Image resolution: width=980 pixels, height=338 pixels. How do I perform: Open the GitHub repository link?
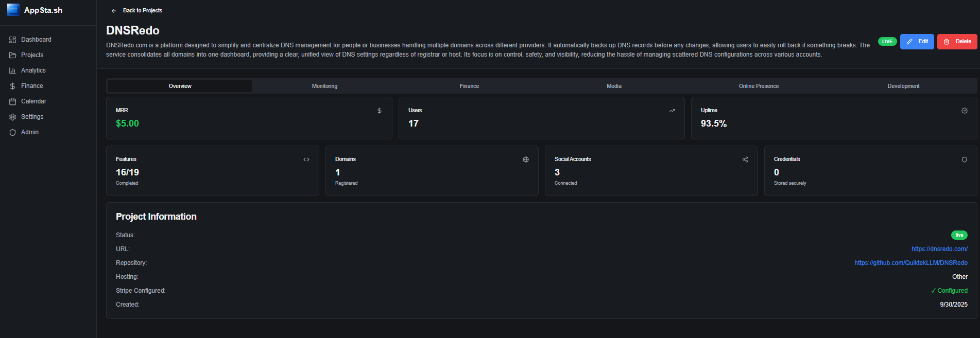coord(911,263)
